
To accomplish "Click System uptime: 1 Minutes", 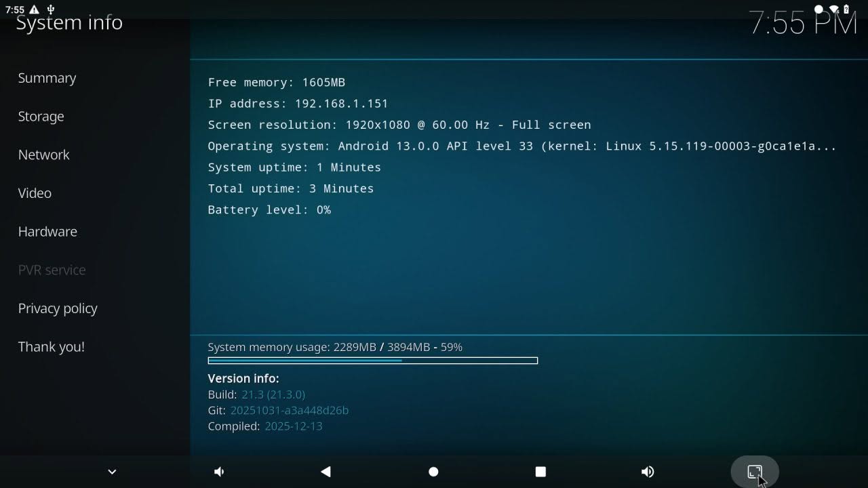I will coord(294,167).
